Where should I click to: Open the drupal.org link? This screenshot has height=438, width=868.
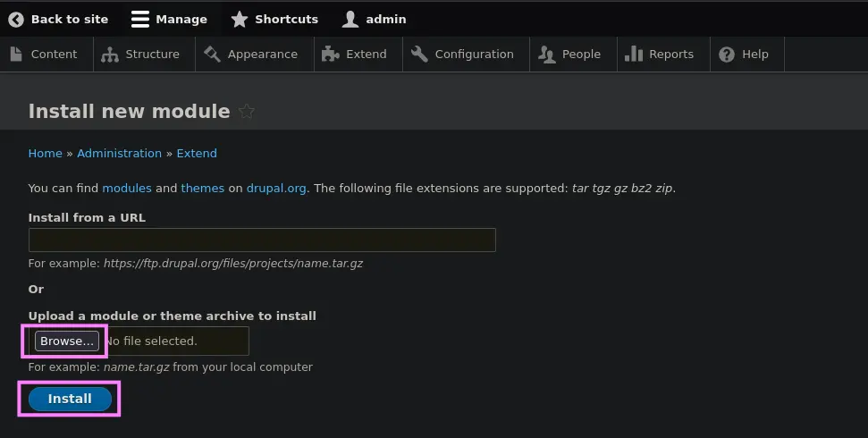[x=276, y=189]
